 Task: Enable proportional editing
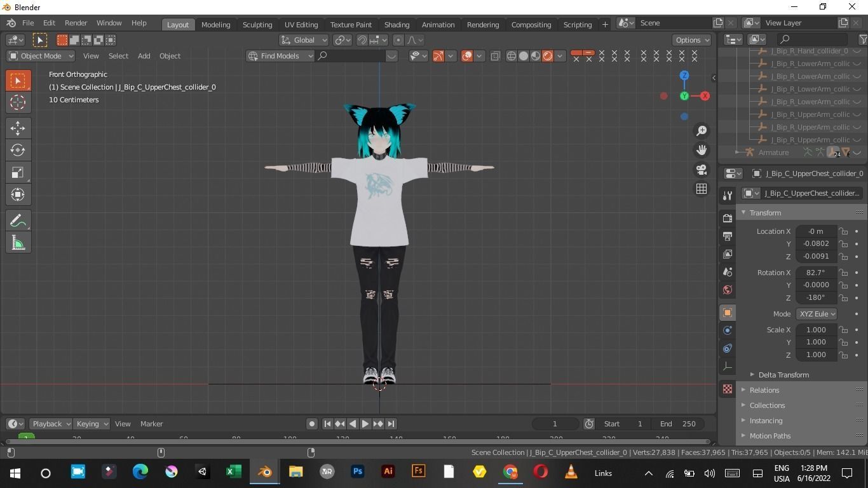[x=398, y=39]
